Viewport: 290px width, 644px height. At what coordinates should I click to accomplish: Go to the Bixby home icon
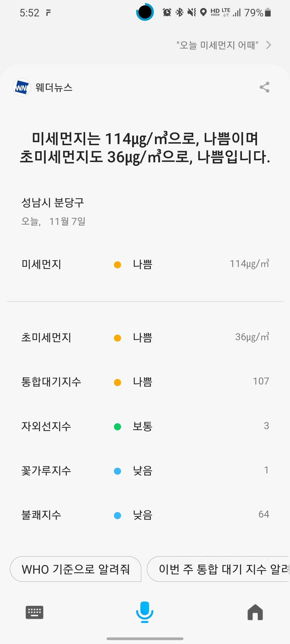255,612
